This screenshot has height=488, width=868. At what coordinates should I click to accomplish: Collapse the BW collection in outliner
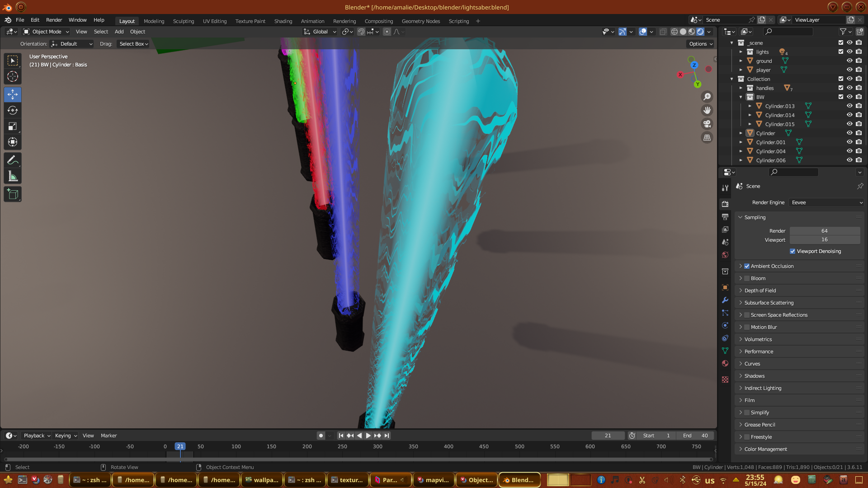tap(741, 97)
